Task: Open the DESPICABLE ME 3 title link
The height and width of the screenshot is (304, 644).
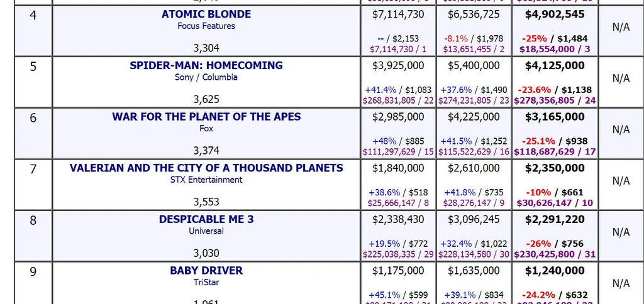Action: 206,220
